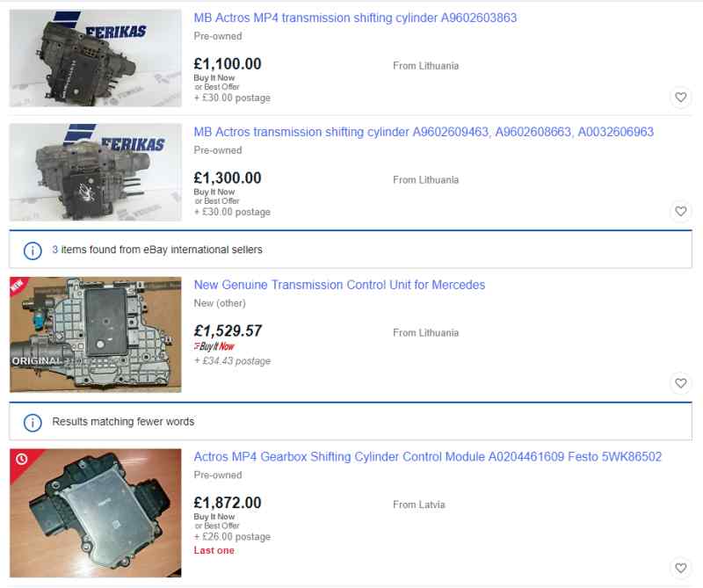This screenshot has height=588, width=703.
Task: Open New Genuine Transmission Control Unit for Mercedes
Action: tap(339, 285)
